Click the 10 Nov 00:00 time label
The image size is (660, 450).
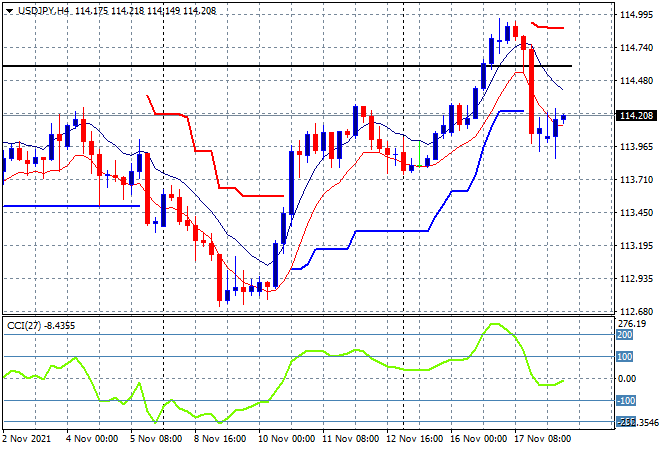point(287,439)
